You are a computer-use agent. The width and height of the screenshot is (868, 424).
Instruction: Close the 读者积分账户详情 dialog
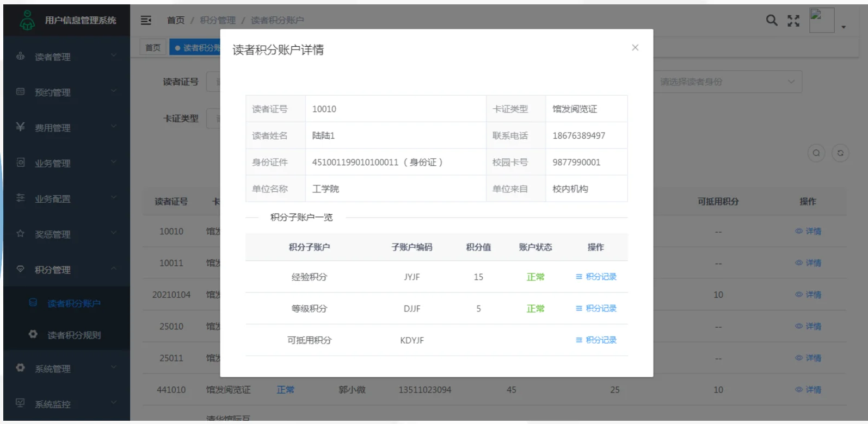[x=635, y=47]
